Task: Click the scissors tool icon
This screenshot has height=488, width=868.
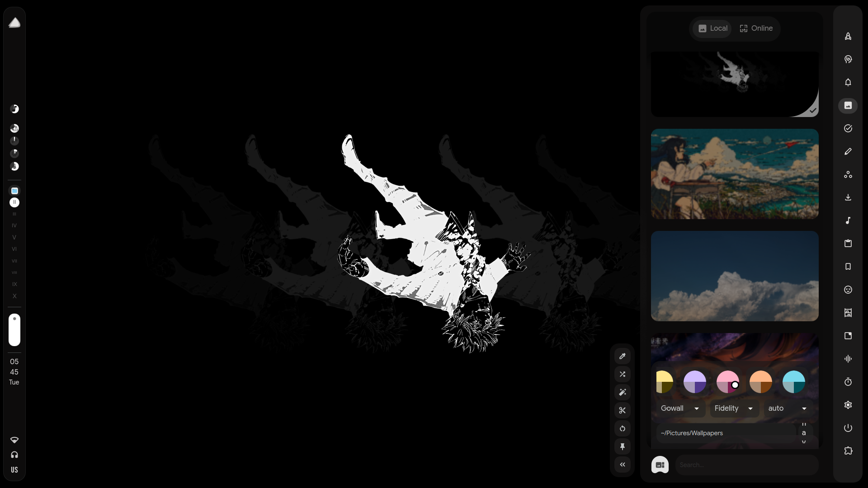Action: point(623,410)
